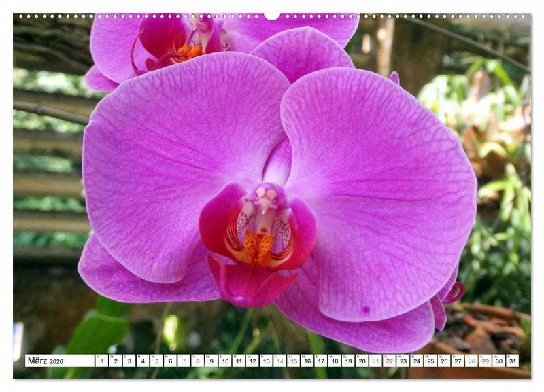Select calendar day 22
Screen dimensions: 544x392
[x=390, y=361]
